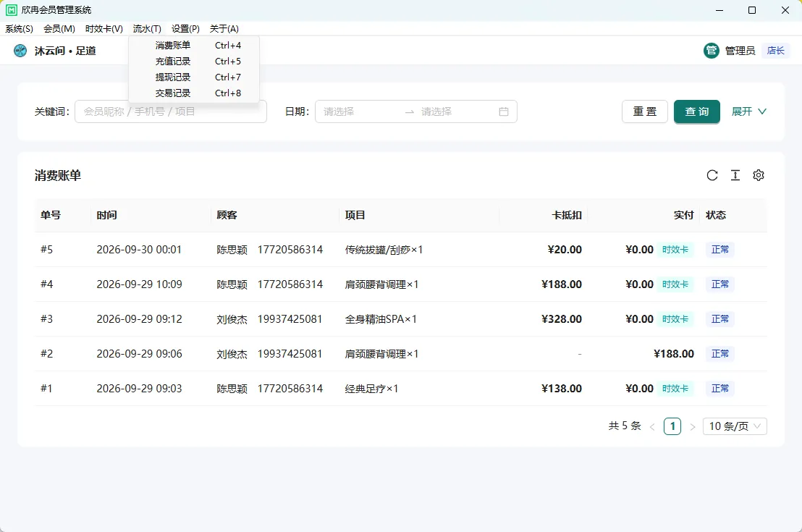The image size is (802, 532).
Task: Click the calendar icon in date picker
Action: click(x=504, y=111)
